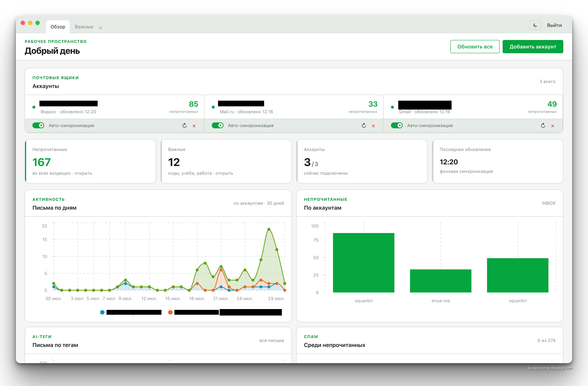Open the Важные 12 summary card
This screenshot has width=588, height=386.
click(226, 161)
